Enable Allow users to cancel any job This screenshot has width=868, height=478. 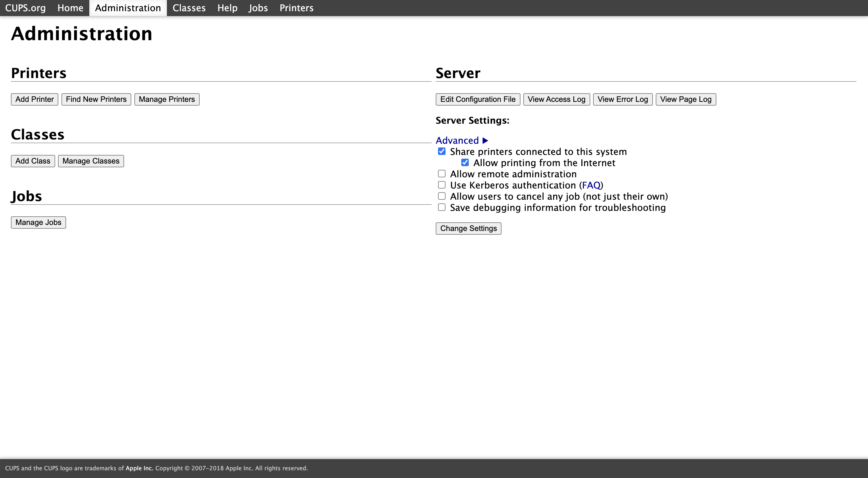click(x=441, y=196)
